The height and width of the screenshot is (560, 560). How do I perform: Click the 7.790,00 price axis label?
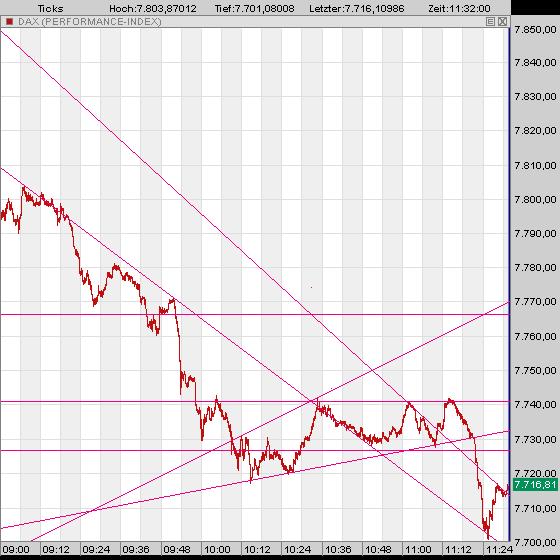(x=535, y=234)
